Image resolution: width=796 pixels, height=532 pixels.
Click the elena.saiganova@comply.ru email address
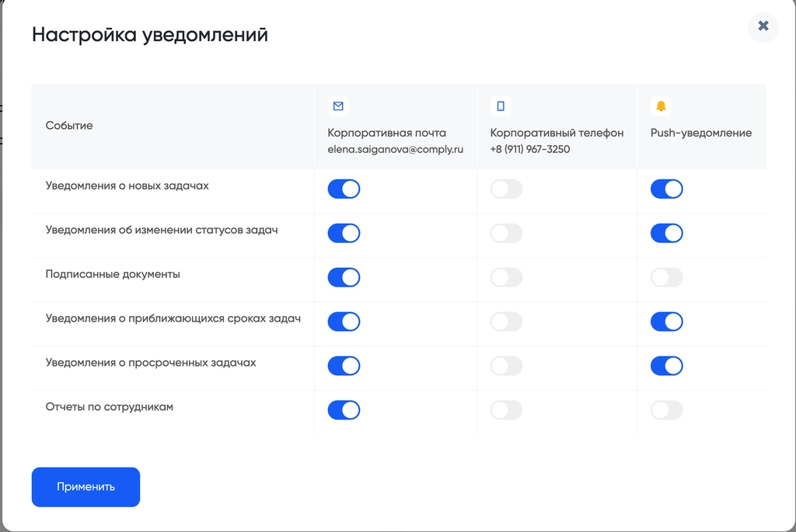coord(395,149)
